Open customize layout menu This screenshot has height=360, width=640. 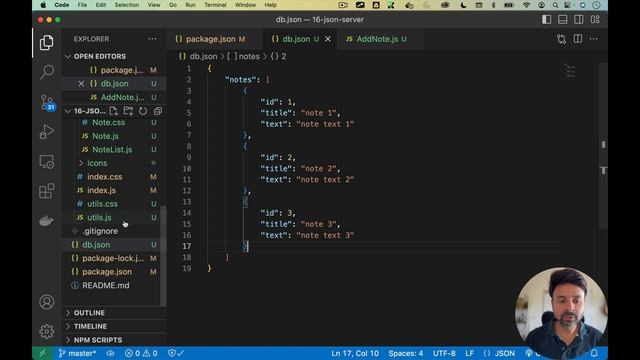(595, 20)
